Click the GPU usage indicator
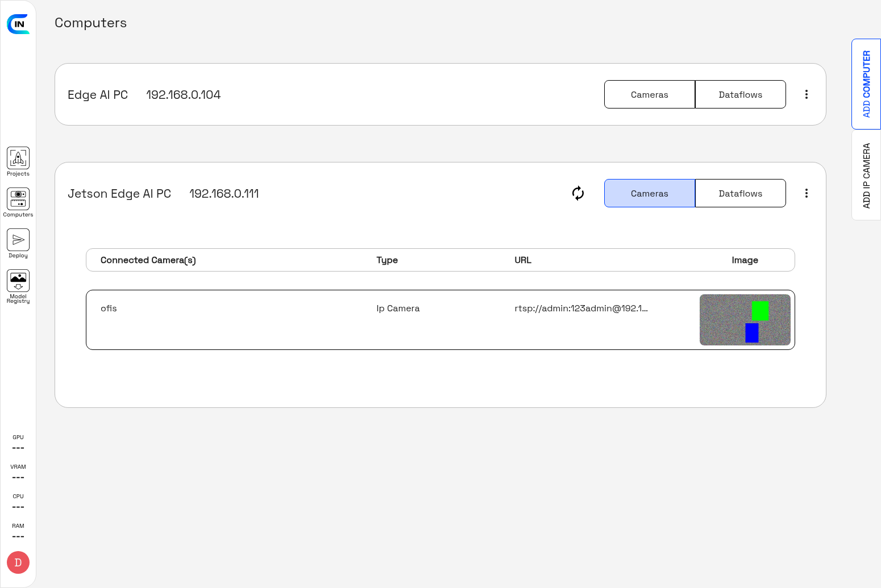 click(x=18, y=443)
